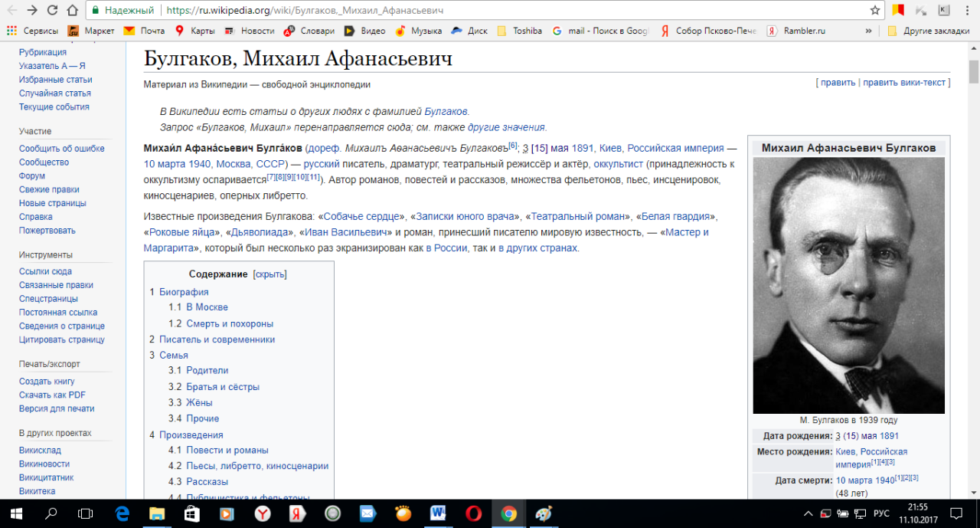
Task: Show hidden system tray icons
Action: 808,513
